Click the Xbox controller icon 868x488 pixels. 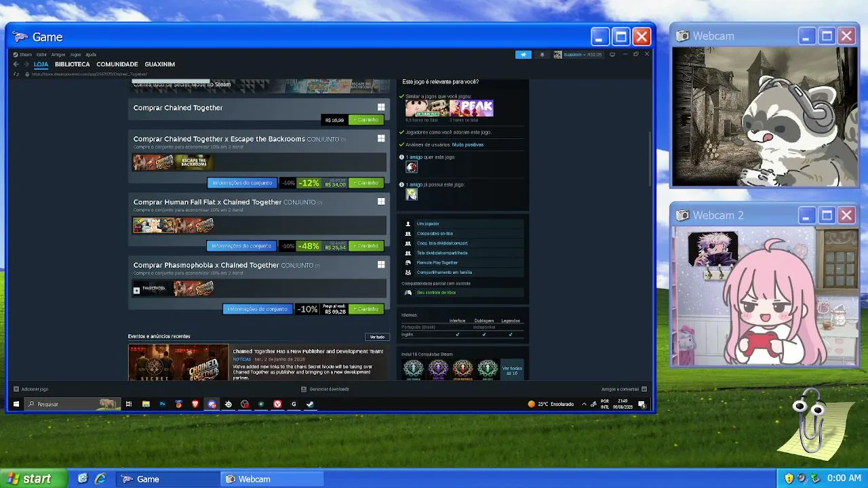point(408,292)
